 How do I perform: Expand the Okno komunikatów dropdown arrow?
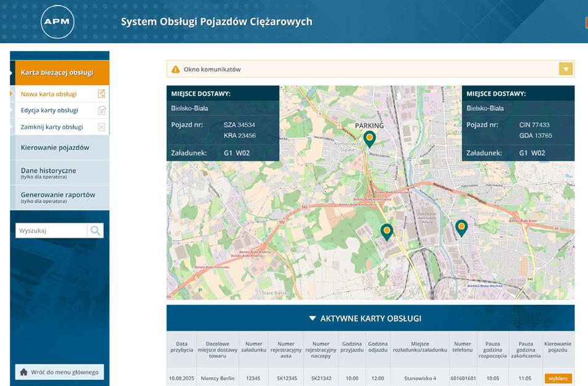tap(566, 69)
